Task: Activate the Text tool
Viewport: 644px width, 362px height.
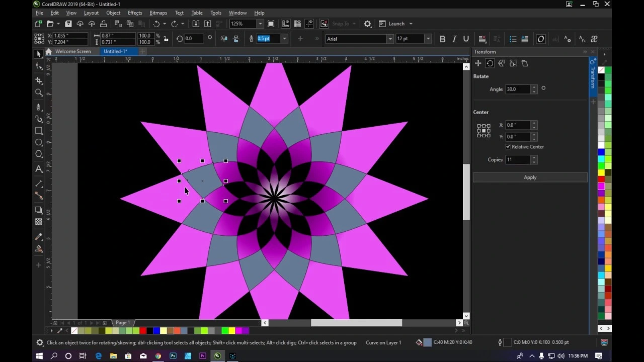Action: (39, 169)
